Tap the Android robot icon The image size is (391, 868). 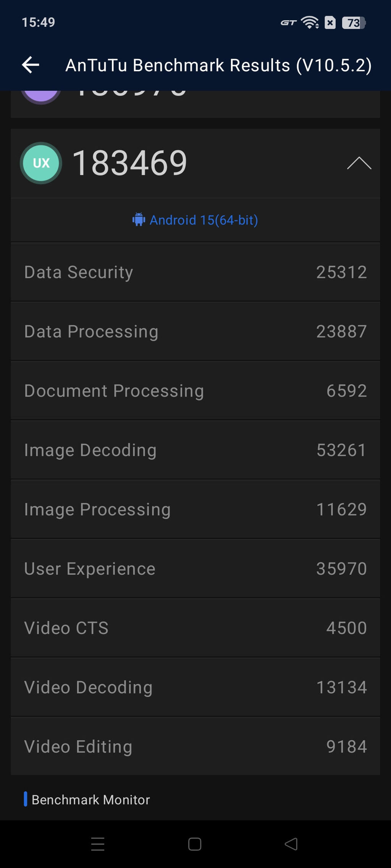point(139,220)
